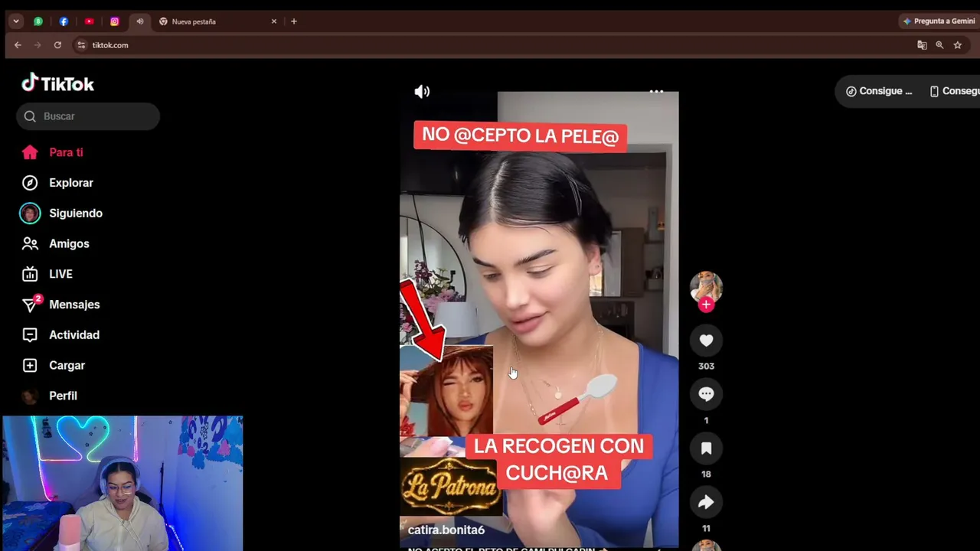Image resolution: width=980 pixels, height=551 pixels.
Task: Open the video's three-dot options menu
Action: coord(656,92)
